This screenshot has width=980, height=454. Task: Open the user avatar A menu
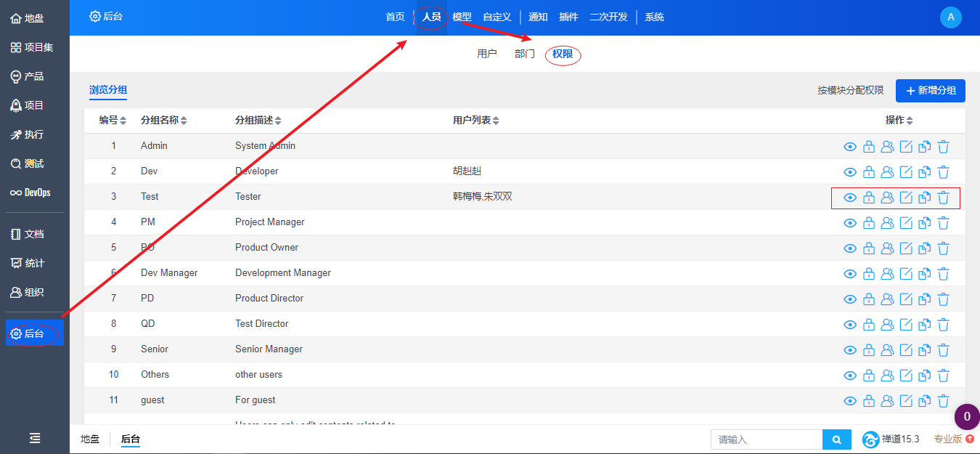pos(950,17)
